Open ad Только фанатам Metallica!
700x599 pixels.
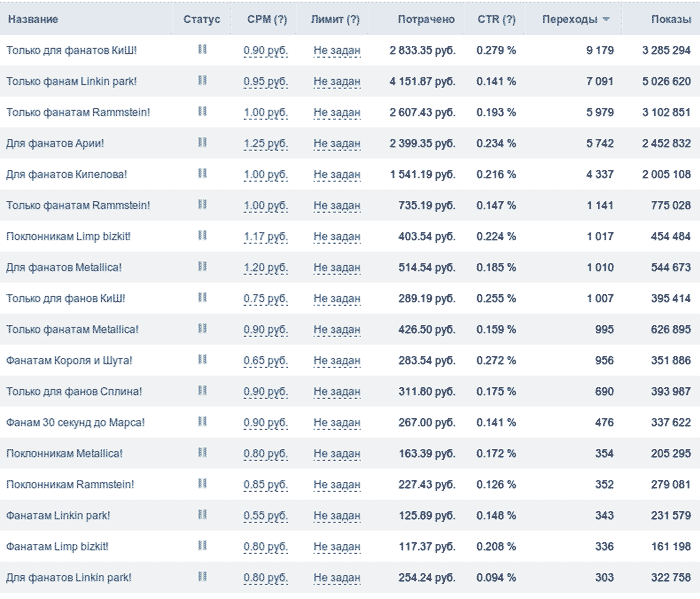pos(72,329)
